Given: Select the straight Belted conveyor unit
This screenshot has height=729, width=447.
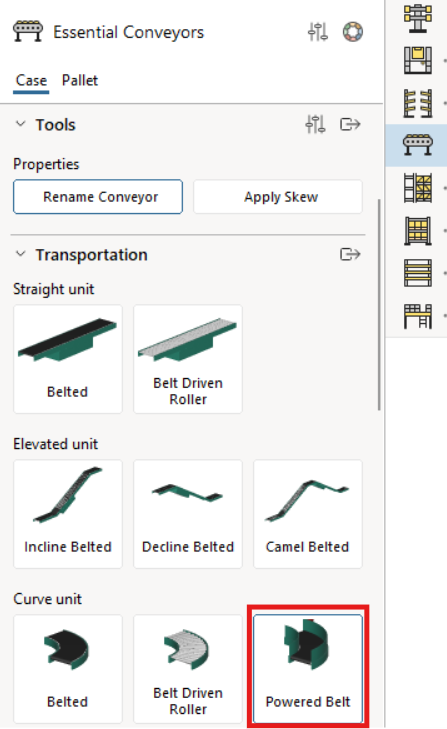Looking at the screenshot, I should 67,359.
